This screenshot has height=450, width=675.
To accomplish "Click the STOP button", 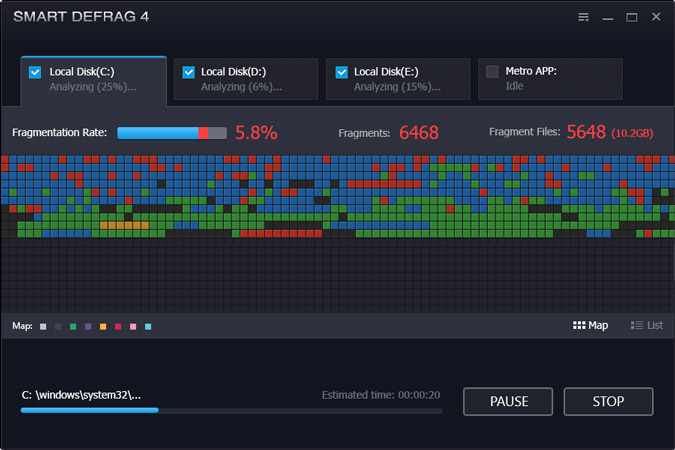I will [x=608, y=401].
